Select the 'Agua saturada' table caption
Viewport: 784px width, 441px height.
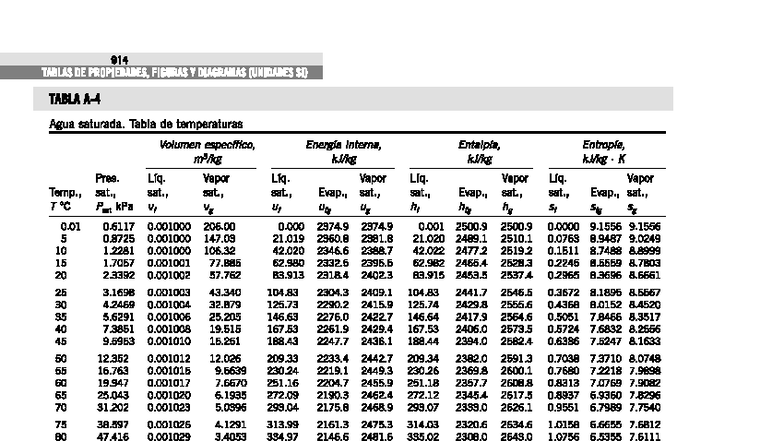[146, 124]
